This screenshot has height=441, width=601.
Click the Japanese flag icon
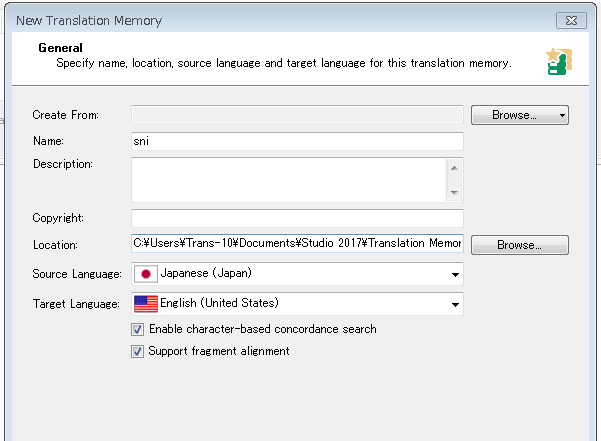click(x=146, y=274)
